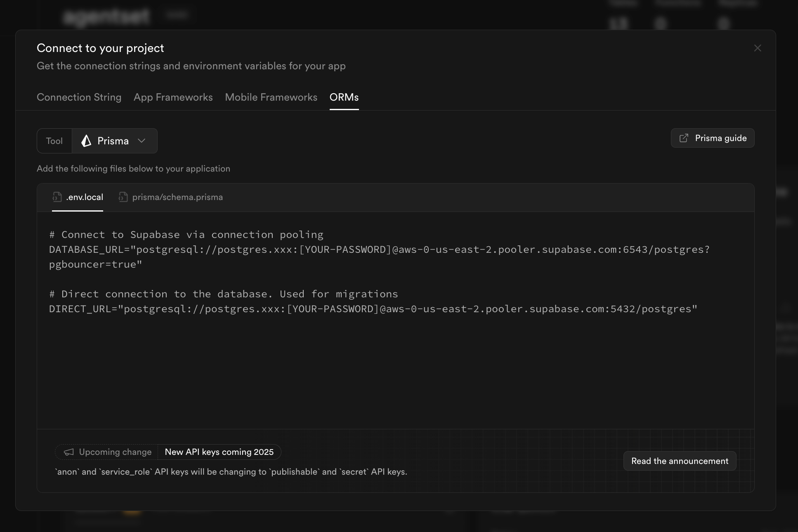Viewport: 798px width, 532px height.
Task: Open the App Frameworks tab
Action: pos(173,97)
